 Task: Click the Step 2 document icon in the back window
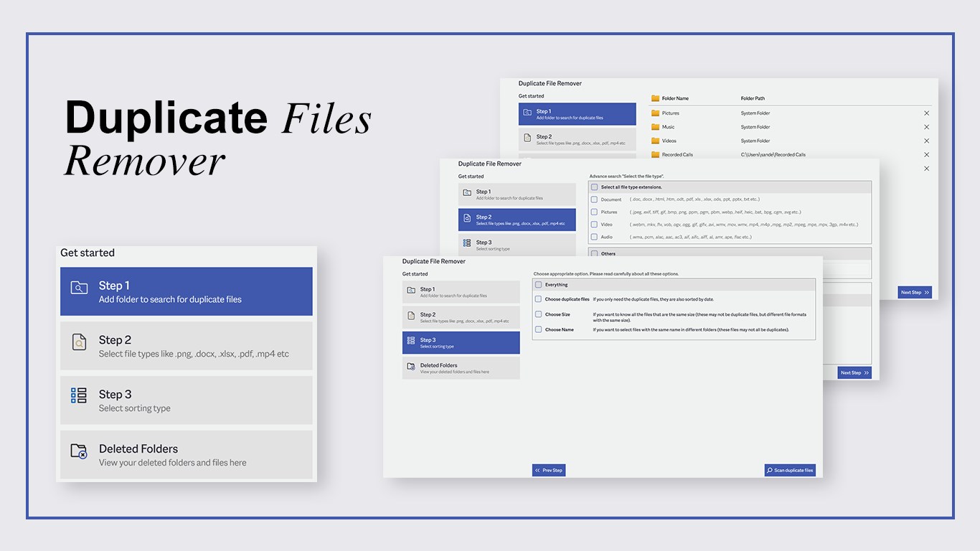(527, 137)
